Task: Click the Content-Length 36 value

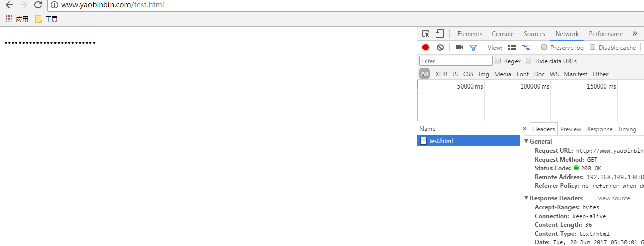Action: (x=588, y=225)
